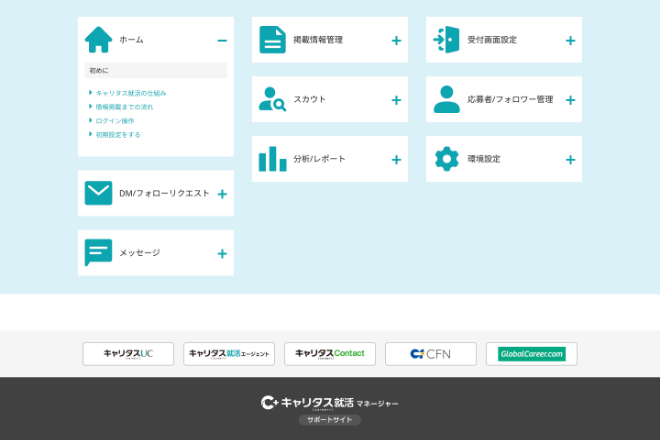660x440 pixels.
Task: Open the 初期設定をする link
Action: [x=118, y=134]
